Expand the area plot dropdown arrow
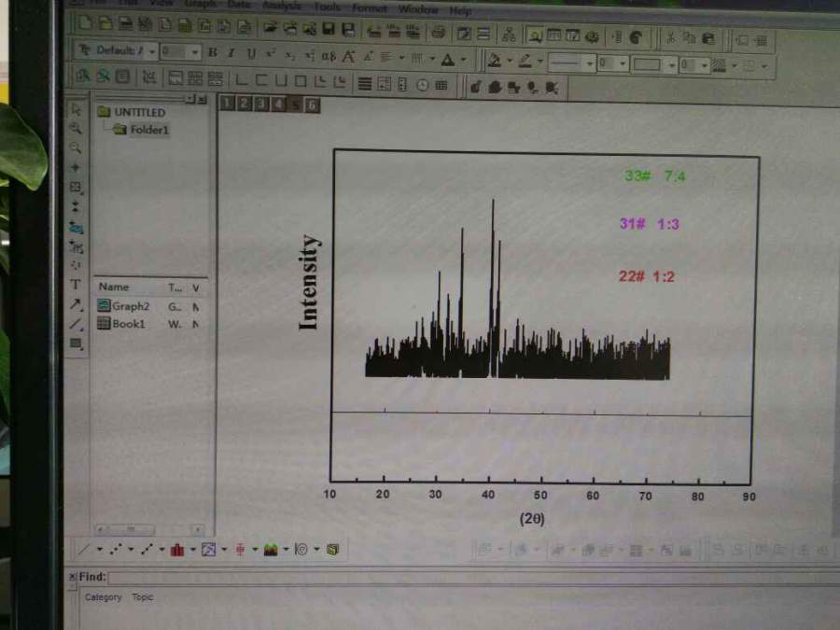This screenshot has height=630, width=840. coord(286,549)
